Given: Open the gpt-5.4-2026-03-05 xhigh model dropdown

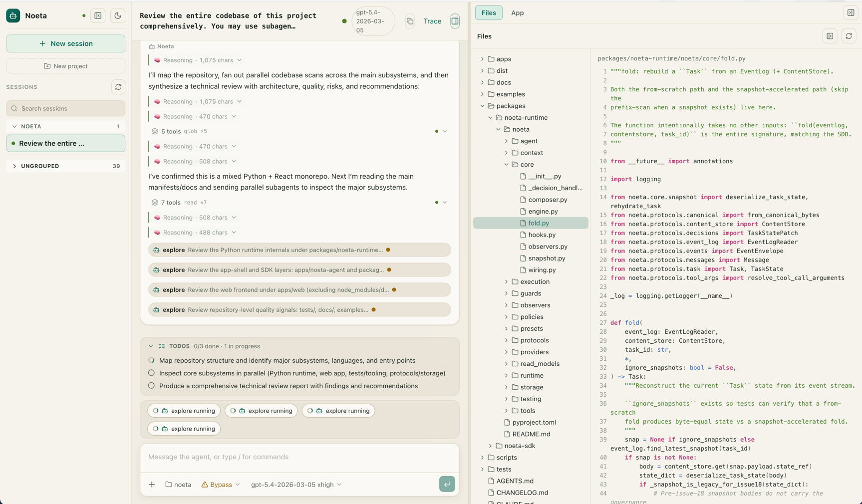Looking at the screenshot, I should (296, 485).
